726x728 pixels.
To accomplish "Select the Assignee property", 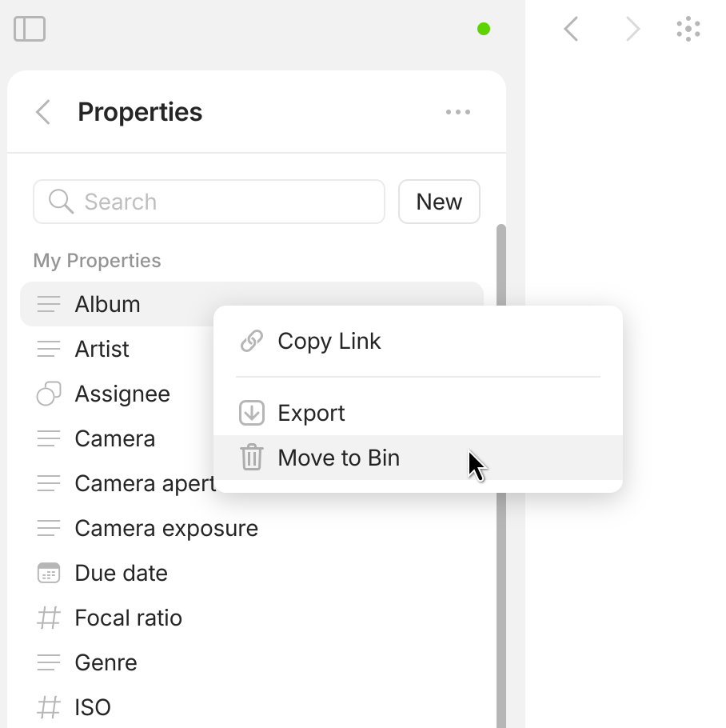I will point(122,394).
